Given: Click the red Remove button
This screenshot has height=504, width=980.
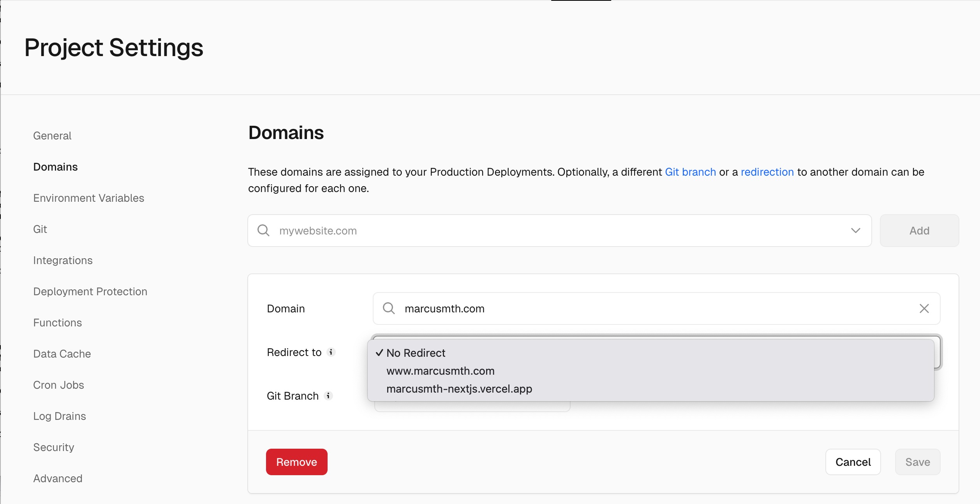Looking at the screenshot, I should pos(296,462).
